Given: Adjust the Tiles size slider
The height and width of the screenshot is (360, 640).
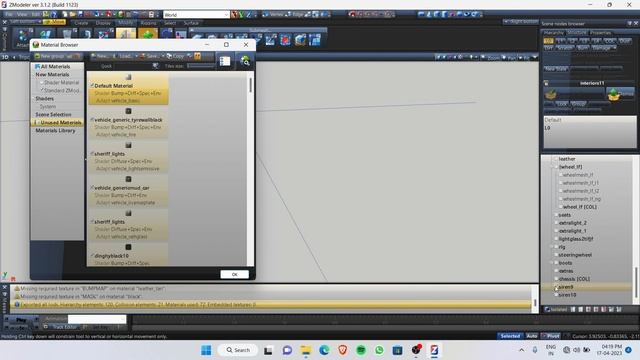Looking at the screenshot, I should coord(200,66).
